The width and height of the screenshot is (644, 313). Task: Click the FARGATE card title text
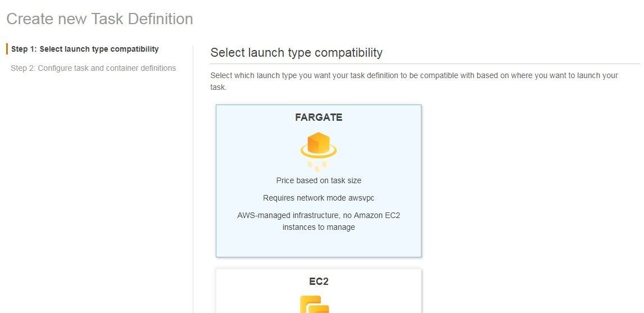pyautogui.click(x=319, y=117)
